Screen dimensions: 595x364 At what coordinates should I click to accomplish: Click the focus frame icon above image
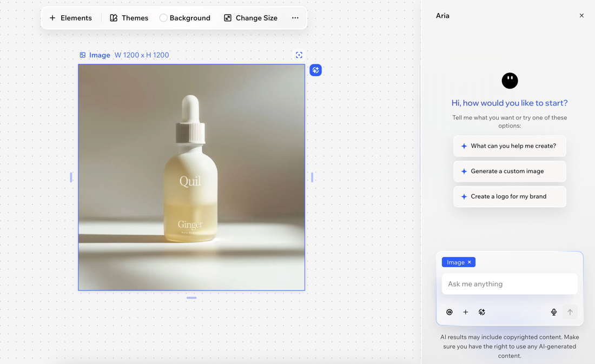tap(299, 55)
